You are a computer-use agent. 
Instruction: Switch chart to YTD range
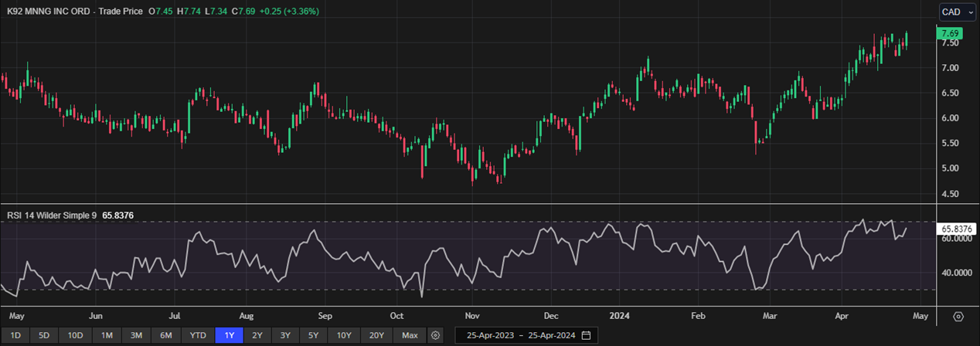(x=198, y=335)
